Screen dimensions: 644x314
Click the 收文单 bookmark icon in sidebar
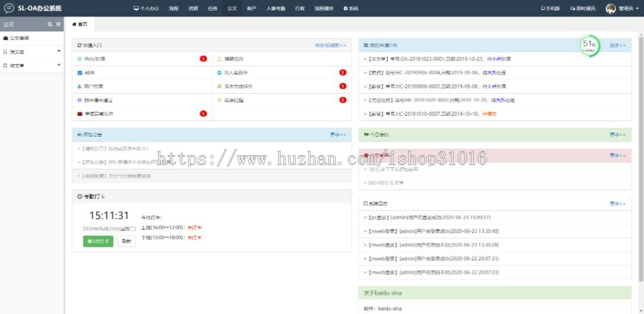[5, 66]
